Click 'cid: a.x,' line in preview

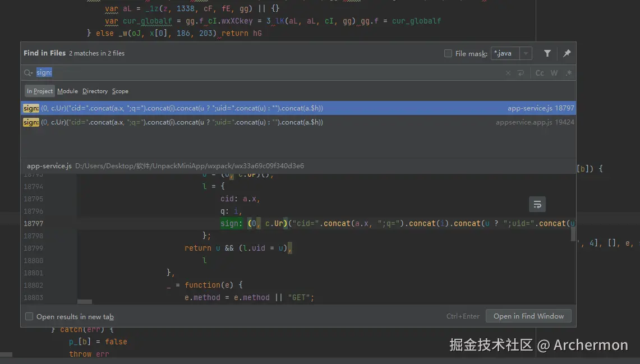point(240,199)
